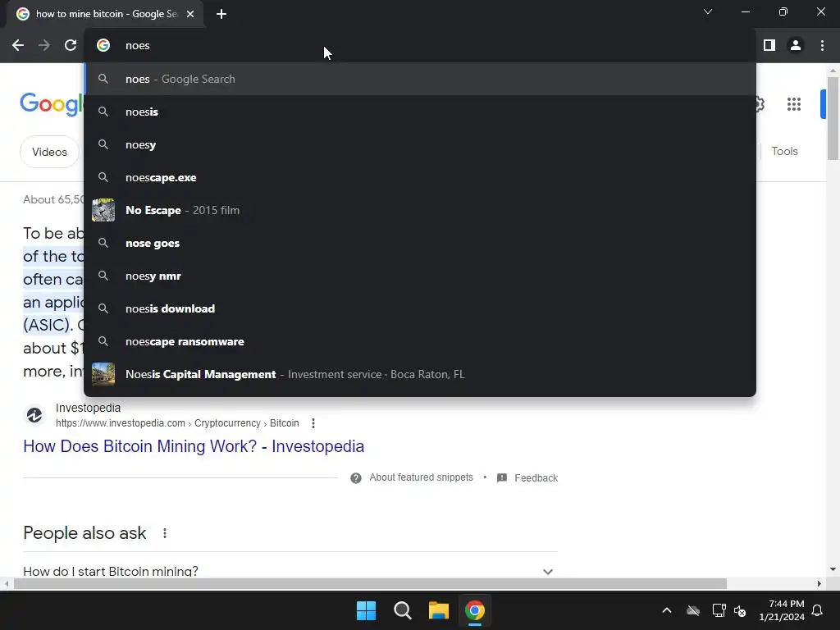Click the scroll-right arrow of horizontal scrollbar

[x=819, y=583]
